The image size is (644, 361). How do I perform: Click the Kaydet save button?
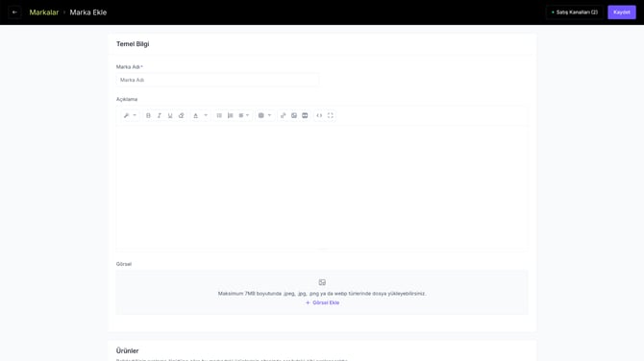(x=621, y=12)
